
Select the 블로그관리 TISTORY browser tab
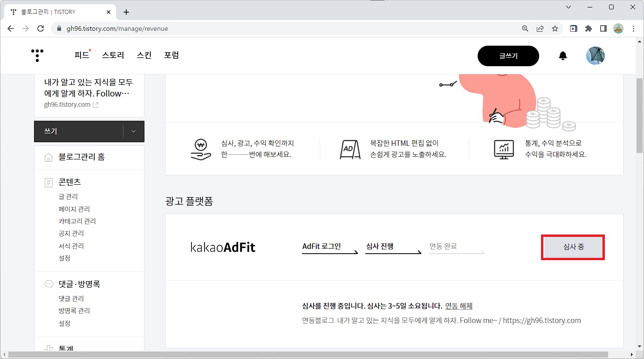(x=59, y=12)
